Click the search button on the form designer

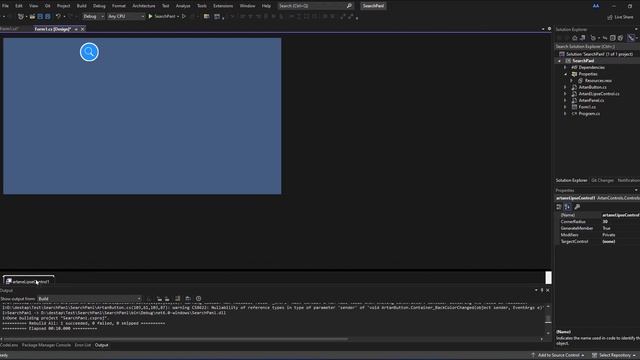[89, 52]
